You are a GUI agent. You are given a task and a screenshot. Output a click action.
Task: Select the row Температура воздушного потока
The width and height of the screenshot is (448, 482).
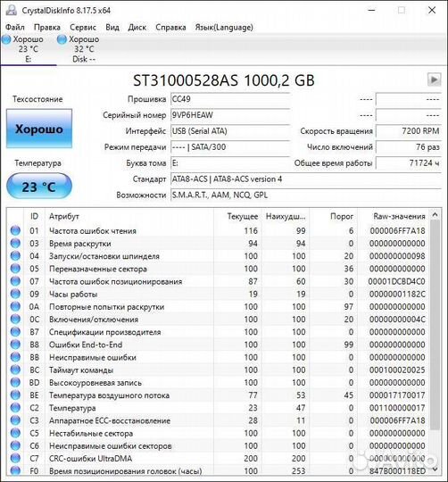(x=218, y=395)
